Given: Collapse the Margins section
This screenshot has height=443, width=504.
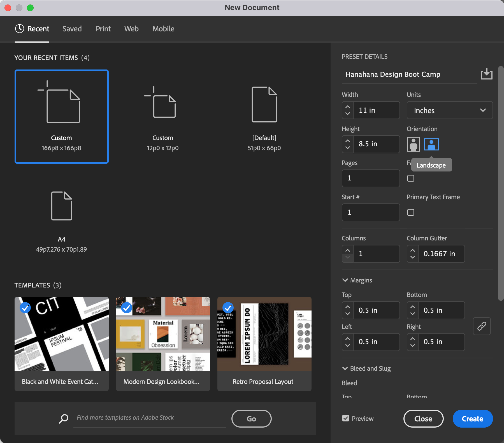Looking at the screenshot, I should click(345, 280).
